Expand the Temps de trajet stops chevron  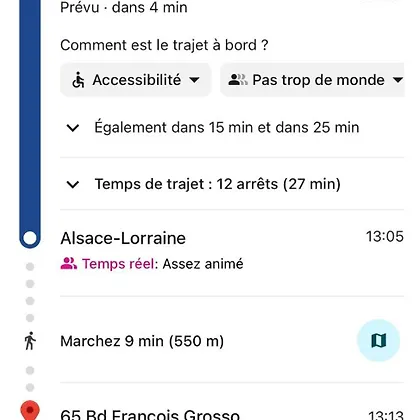click(73, 184)
